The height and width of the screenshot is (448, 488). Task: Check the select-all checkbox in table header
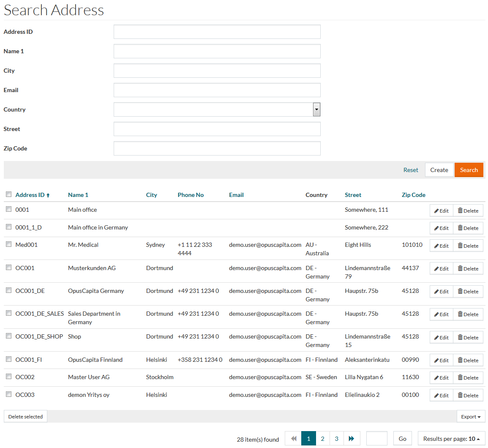[8, 194]
